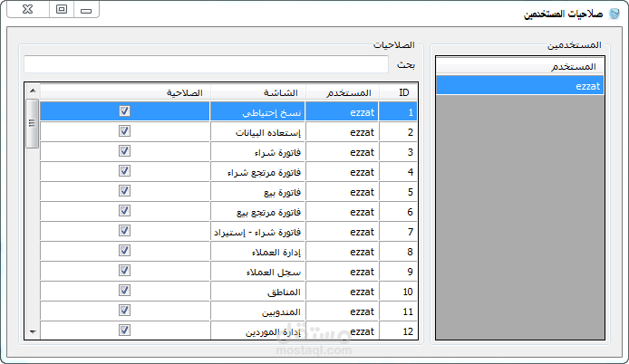Select the سجل العملاء screen cell

(257, 272)
